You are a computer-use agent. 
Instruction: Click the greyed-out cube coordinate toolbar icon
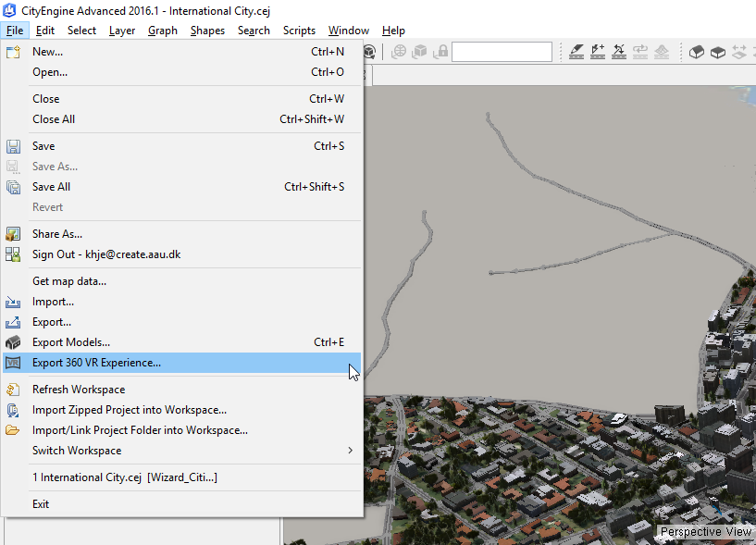pos(420,52)
